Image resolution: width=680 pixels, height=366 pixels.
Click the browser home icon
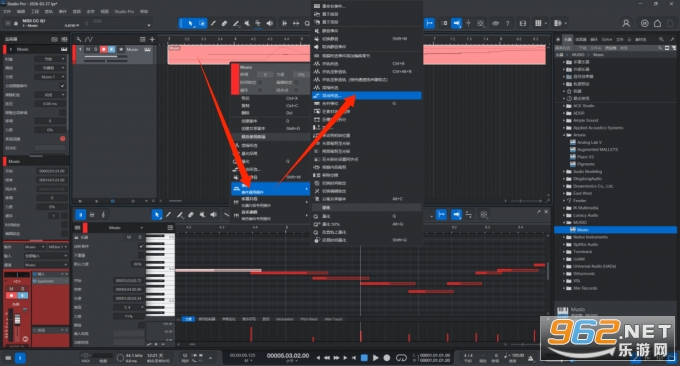tap(558, 39)
